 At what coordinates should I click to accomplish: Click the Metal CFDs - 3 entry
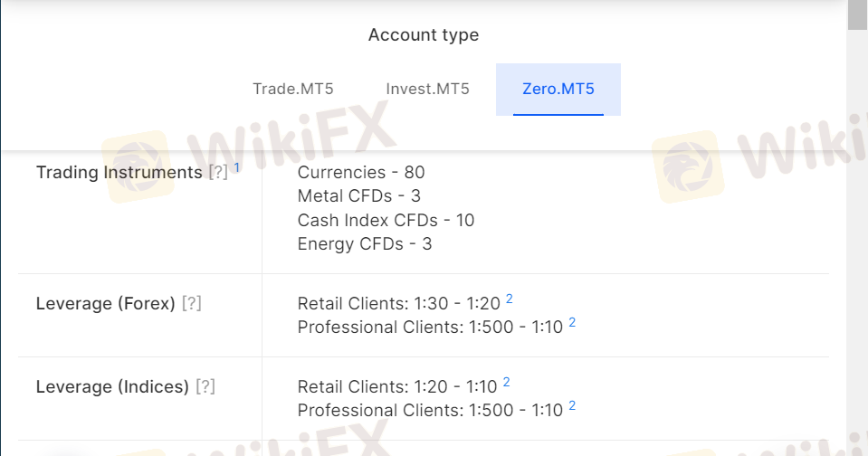358,196
